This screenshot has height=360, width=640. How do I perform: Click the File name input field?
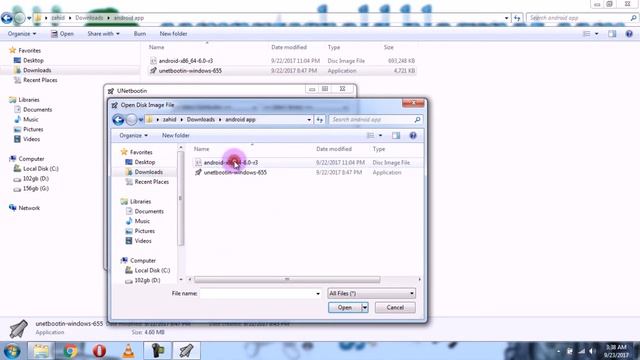pyautogui.click(x=257, y=293)
